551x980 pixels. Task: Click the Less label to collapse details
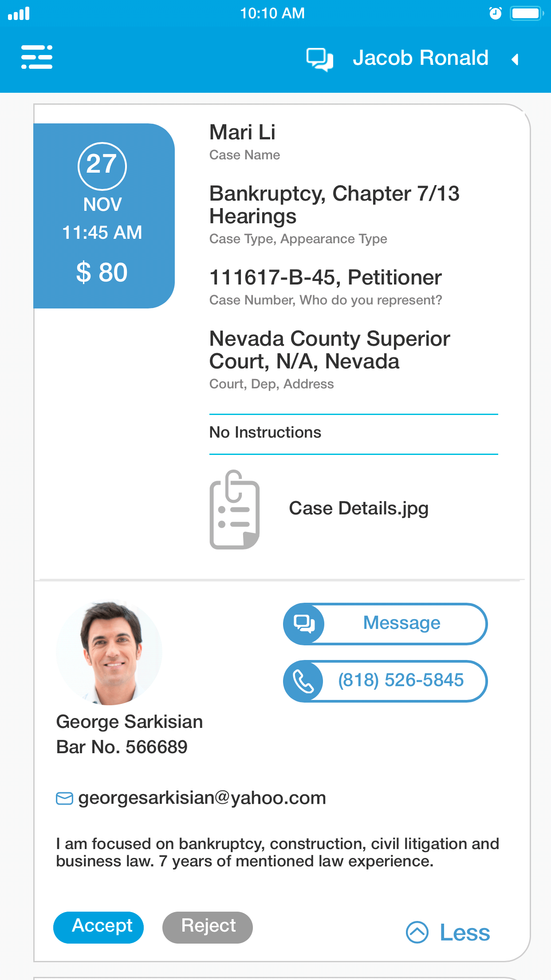pos(464,933)
